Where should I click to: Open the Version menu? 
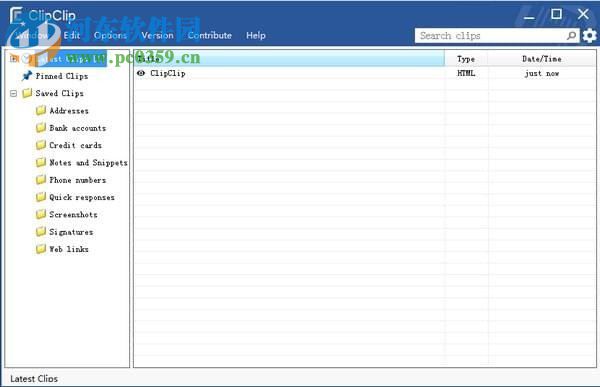[x=157, y=35]
